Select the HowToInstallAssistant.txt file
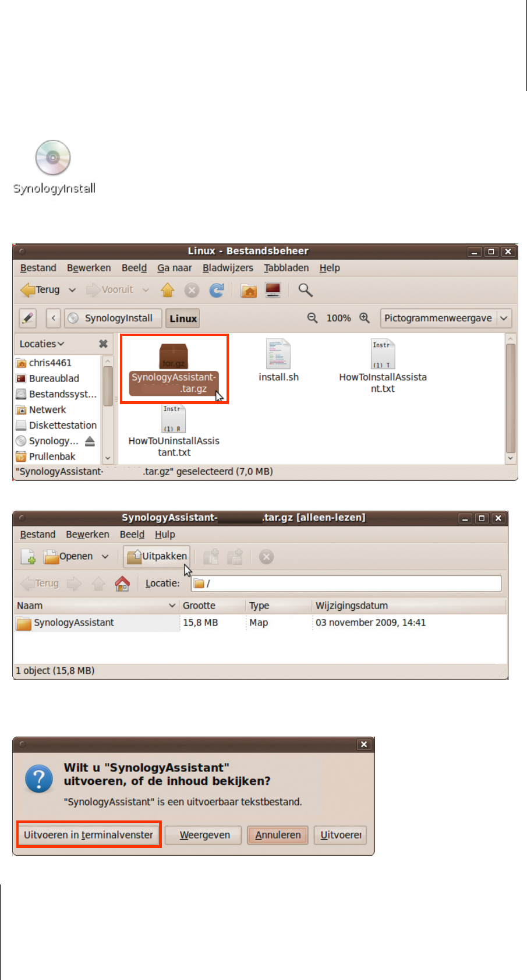Screen dimensions: 527x980 (383, 367)
